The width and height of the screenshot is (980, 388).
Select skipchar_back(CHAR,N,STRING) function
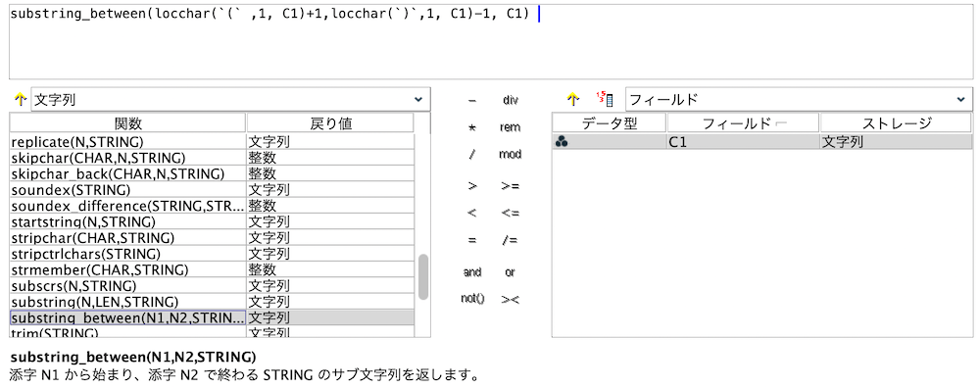tap(128, 173)
